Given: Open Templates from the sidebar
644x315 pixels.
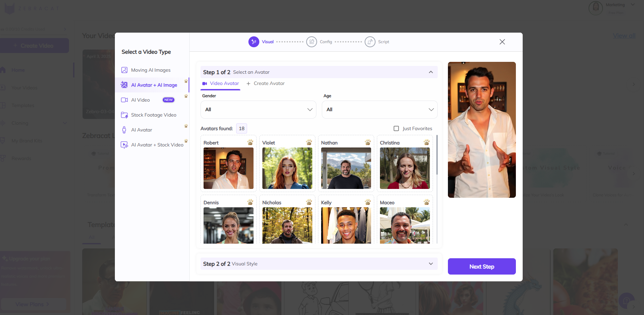Looking at the screenshot, I should [x=23, y=105].
